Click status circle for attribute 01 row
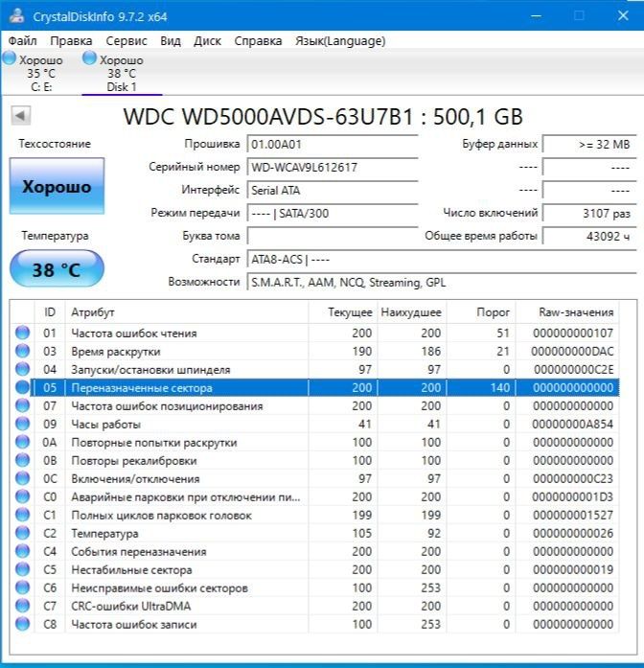This screenshot has height=668, width=644. point(22,333)
